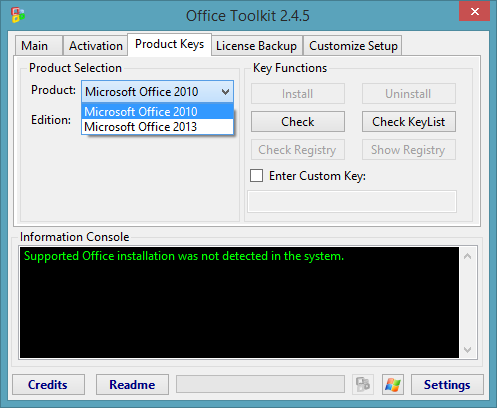Click the Check button

[298, 122]
